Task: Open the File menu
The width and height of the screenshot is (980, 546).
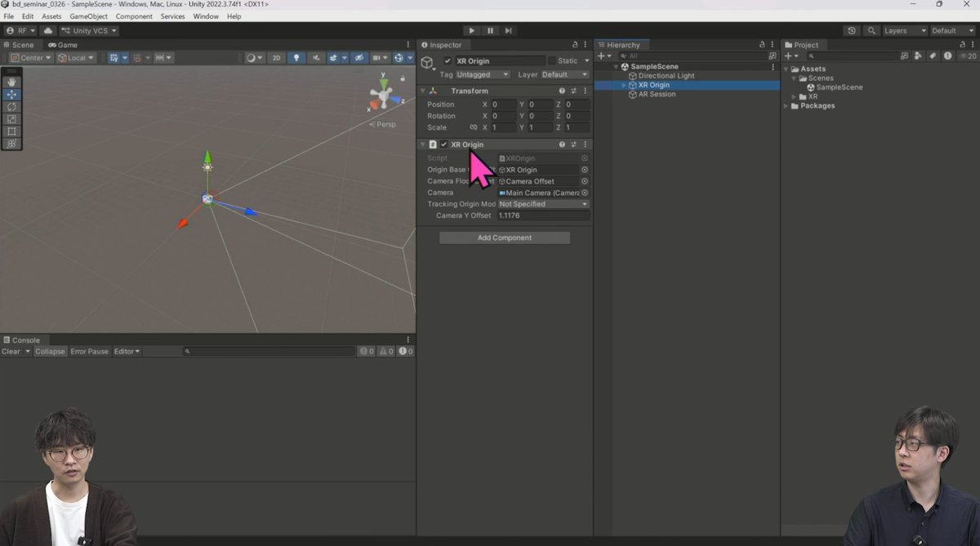Action: click(x=9, y=16)
